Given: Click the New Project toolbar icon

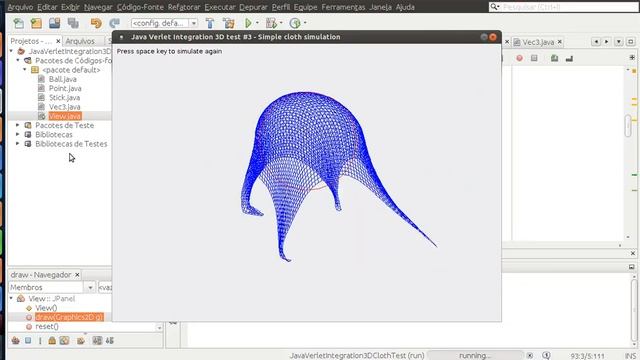Looking at the screenshot, I should tap(36, 23).
